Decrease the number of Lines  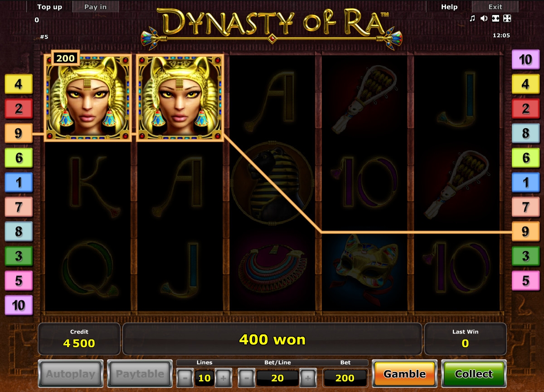[185, 377]
